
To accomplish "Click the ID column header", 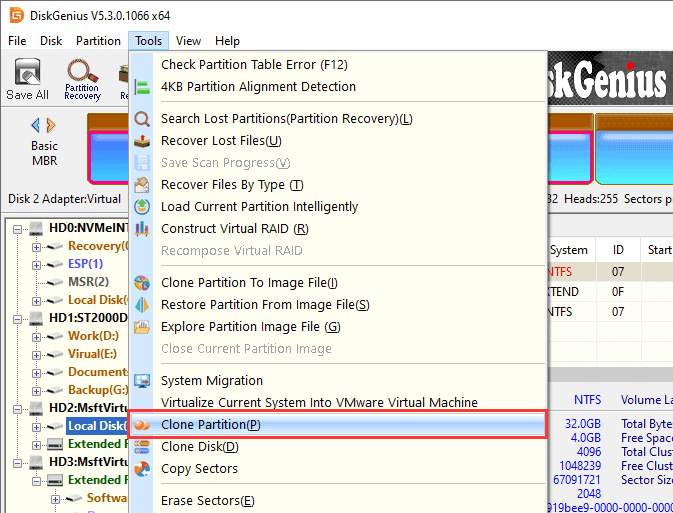I will tap(618, 250).
